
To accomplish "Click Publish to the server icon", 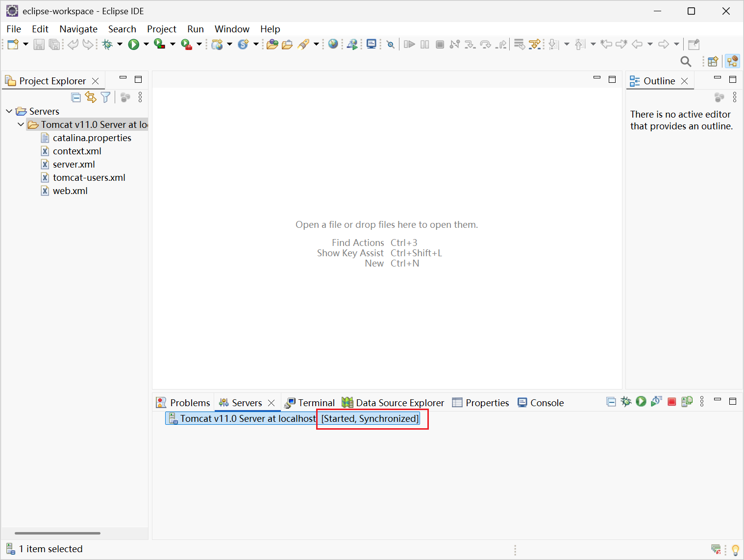I will [687, 402].
